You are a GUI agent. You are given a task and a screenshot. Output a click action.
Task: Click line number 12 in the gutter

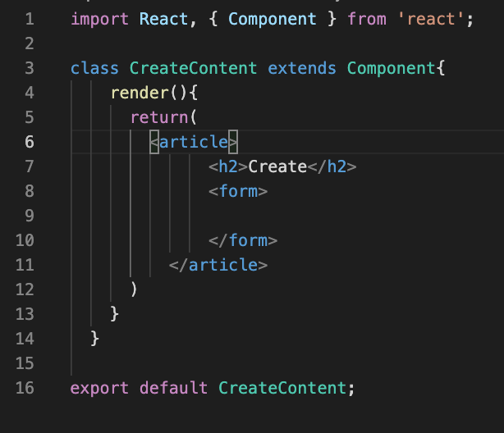coord(25,289)
